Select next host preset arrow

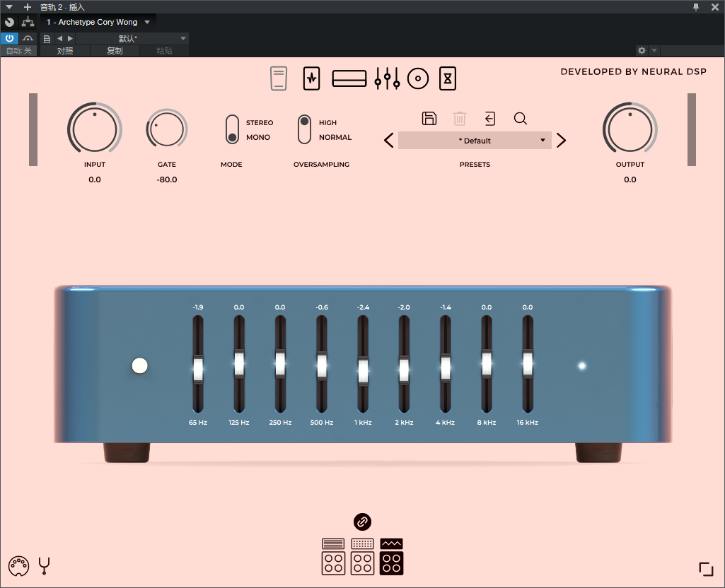[x=70, y=39]
